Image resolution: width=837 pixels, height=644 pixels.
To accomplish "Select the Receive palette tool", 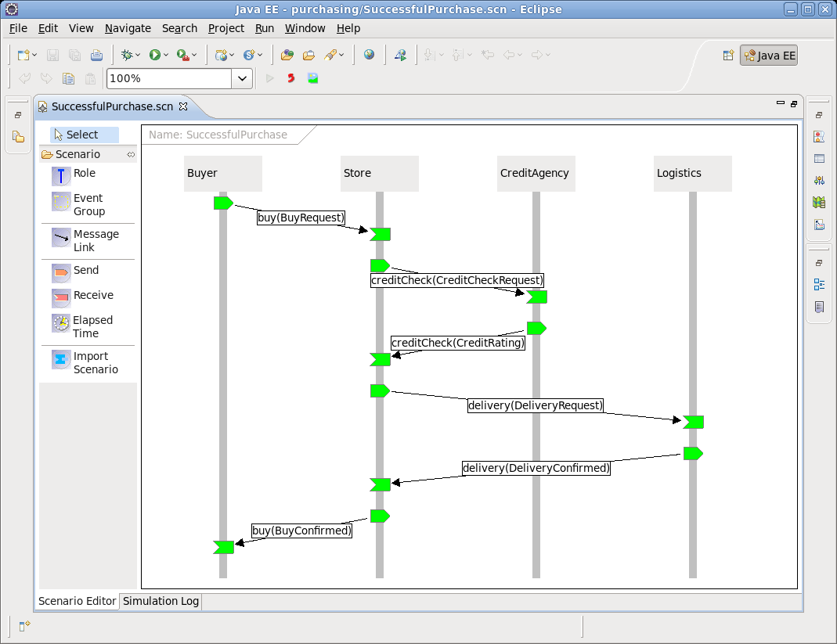I will pyautogui.click(x=88, y=297).
